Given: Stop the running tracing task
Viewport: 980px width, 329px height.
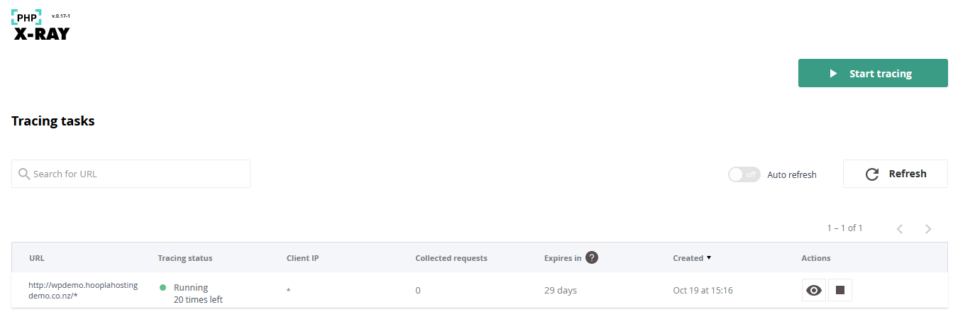Looking at the screenshot, I should (840, 290).
